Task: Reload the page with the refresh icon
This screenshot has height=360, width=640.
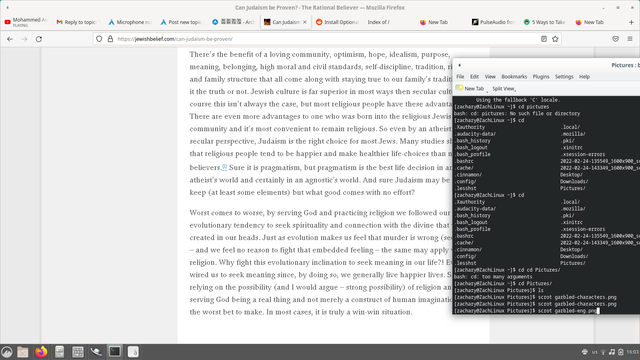Action: coord(39,39)
